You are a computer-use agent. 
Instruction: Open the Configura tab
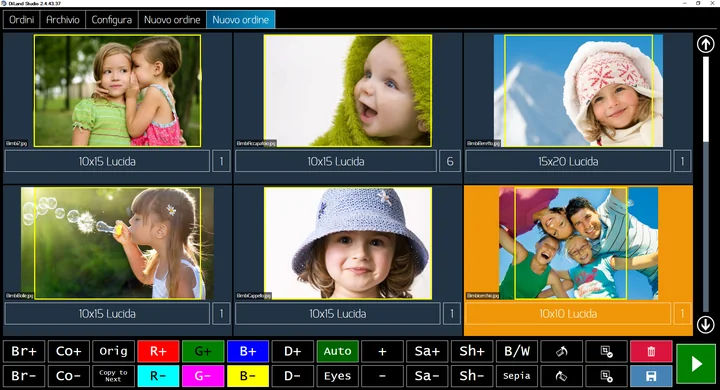pyautogui.click(x=112, y=20)
